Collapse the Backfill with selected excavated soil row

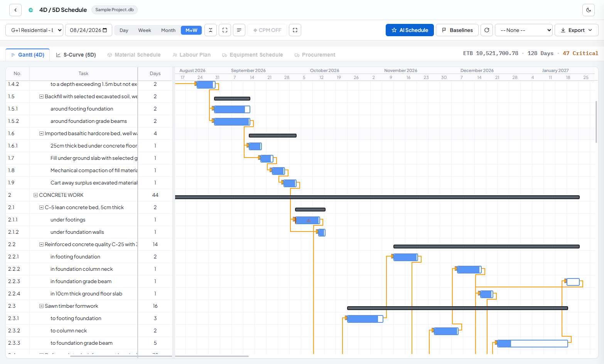click(x=41, y=97)
